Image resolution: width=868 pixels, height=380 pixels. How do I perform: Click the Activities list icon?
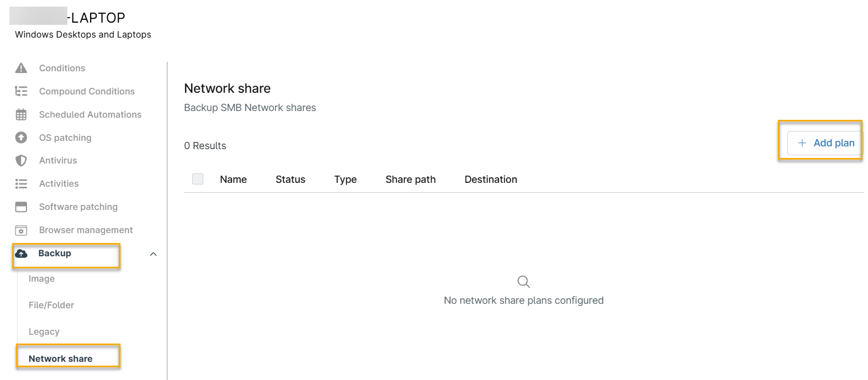(21, 184)
